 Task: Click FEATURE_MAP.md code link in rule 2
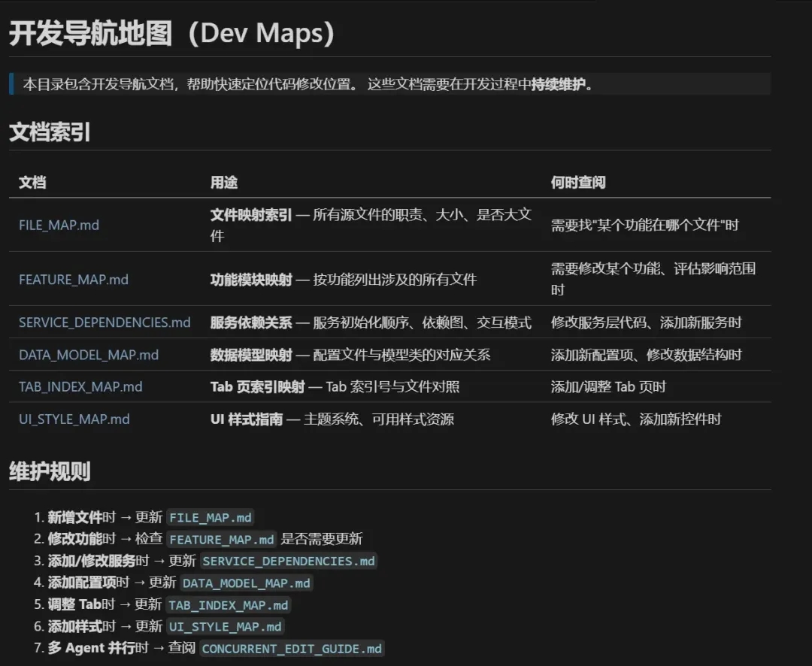click(x=222, y=539)
